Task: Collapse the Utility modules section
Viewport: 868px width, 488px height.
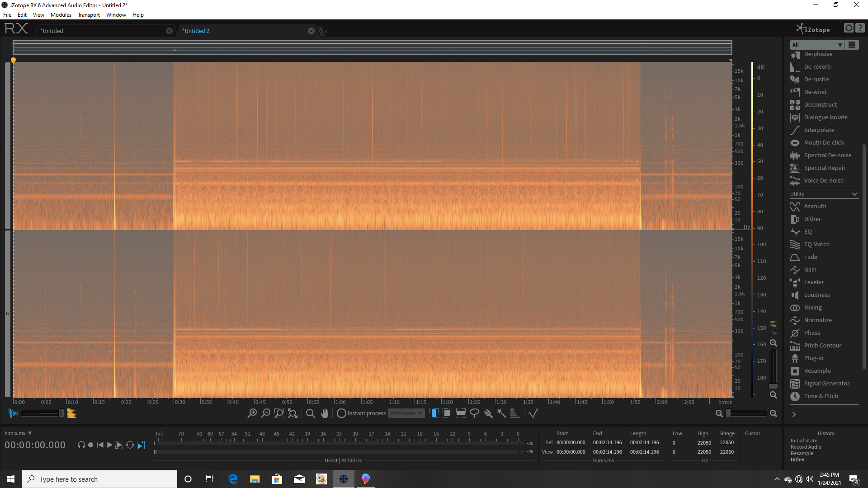Action: pyautogui.click(x=854, y=194)
